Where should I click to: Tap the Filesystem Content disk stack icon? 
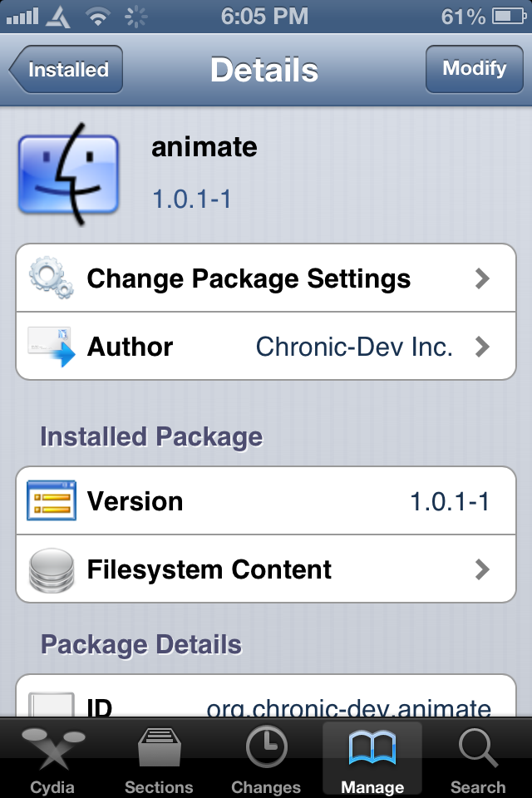(52, 569)
